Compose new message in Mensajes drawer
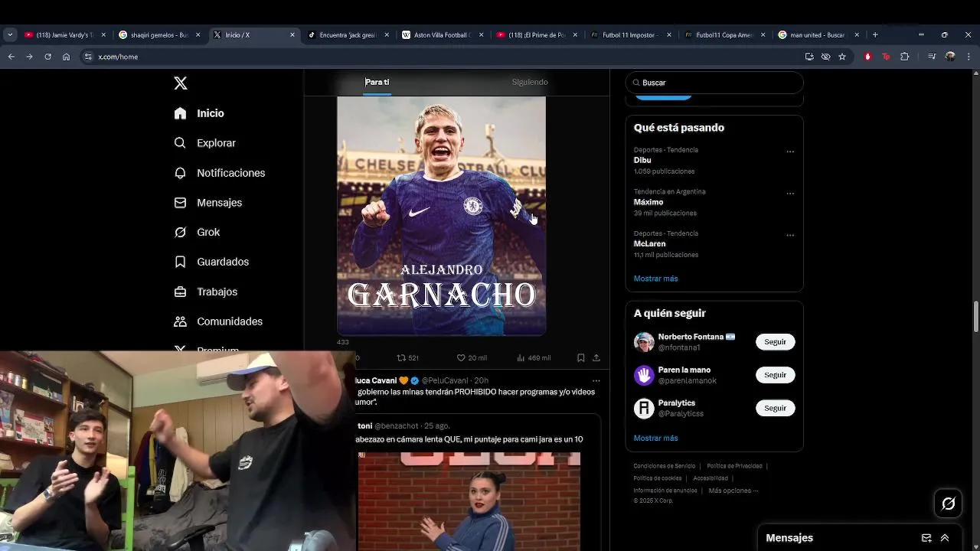Viewport: 980px width, 551px height. point(926,538)
